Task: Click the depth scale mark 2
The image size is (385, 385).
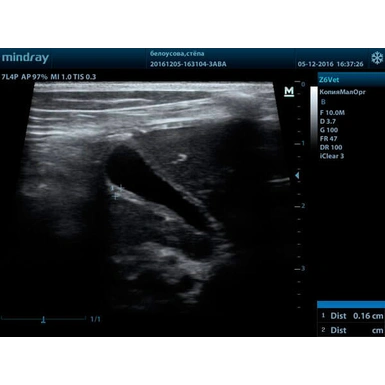Action: click(x=303, y=206)
